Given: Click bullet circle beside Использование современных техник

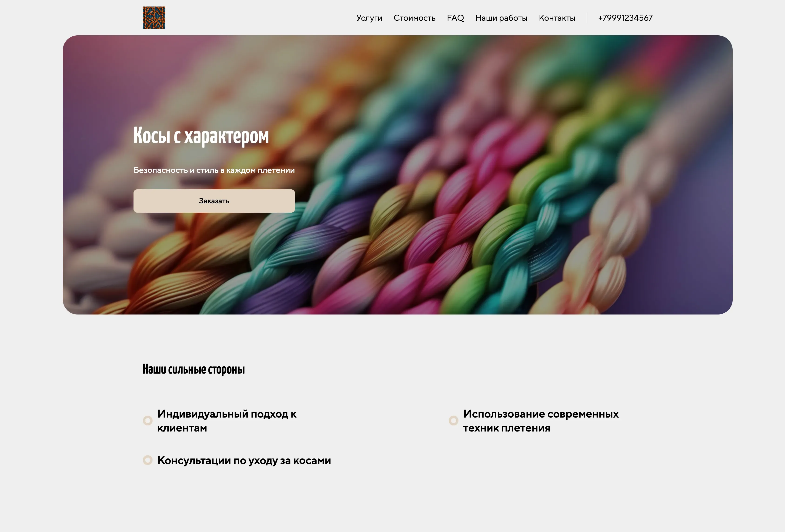Looking at the screenshot, I should 453,421.
